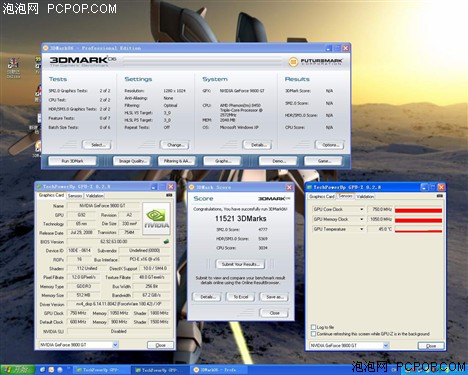
Task: Click the screenshot camera icon in left GPU-Z window
Action: [x=169, y=195]
